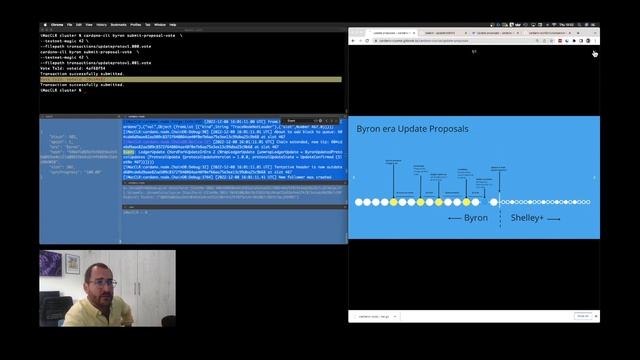640x360 pixels.
Task: Open the Bookmarks menu
Action: 118,25
